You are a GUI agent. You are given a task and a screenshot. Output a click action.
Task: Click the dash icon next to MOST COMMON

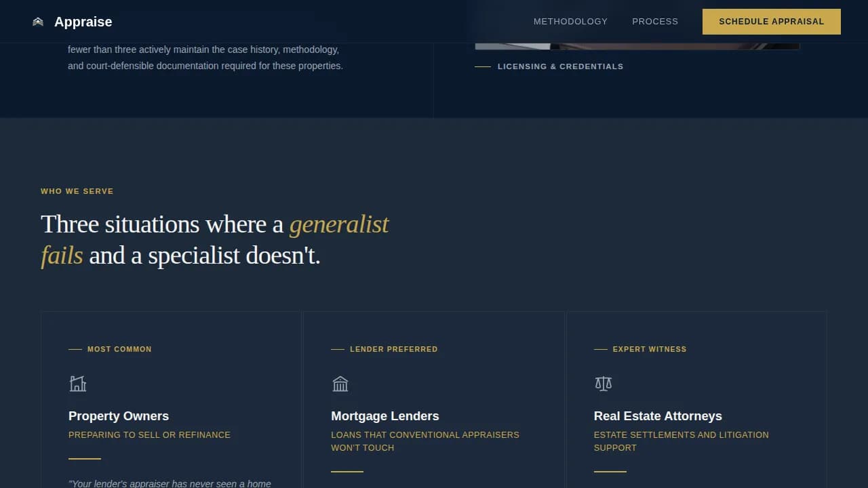[75, 349]
